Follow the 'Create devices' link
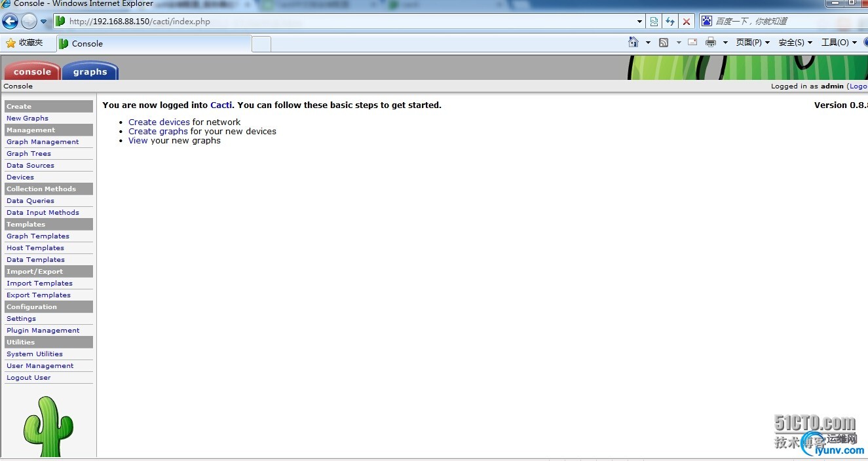 [159, 122]
